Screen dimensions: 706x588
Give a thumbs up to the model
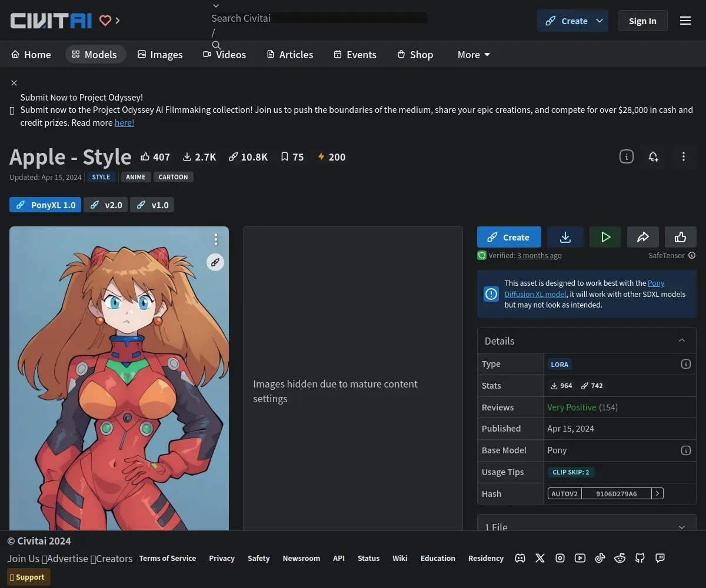coord(681,237)
